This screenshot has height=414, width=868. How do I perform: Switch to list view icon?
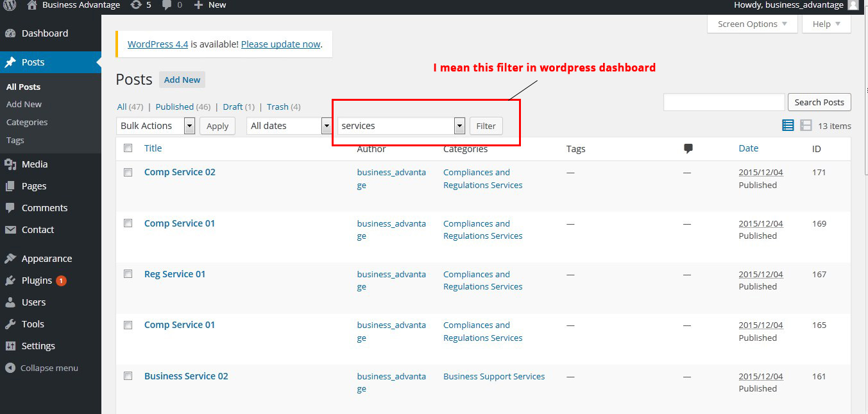click(788, 126)
